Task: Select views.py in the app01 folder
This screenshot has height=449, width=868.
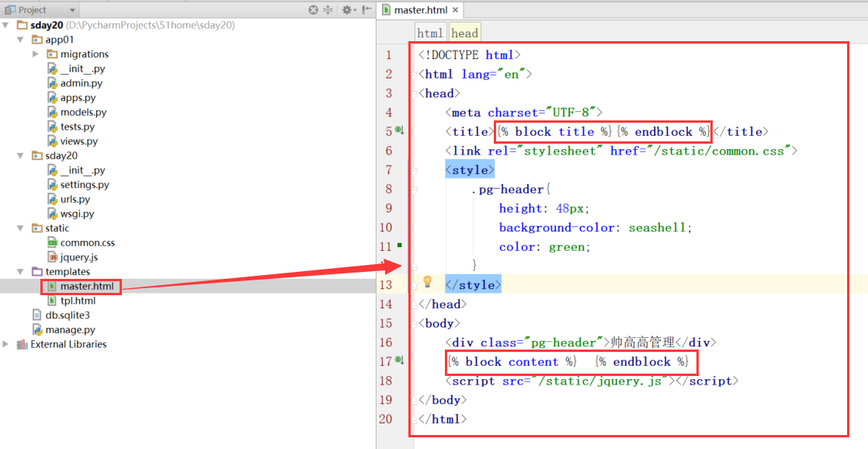Action: click(78, 141)
